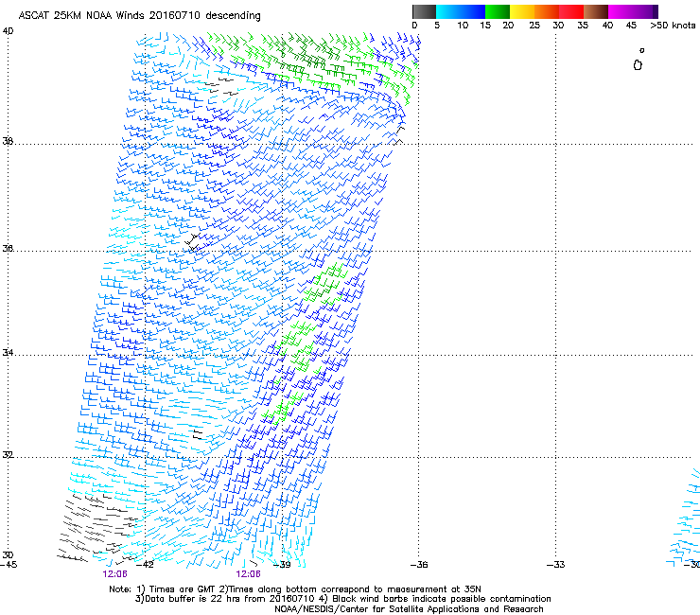Click the '45' legend scale label
The width and height of the screenshot is (700, 615).
pos(631,26)
